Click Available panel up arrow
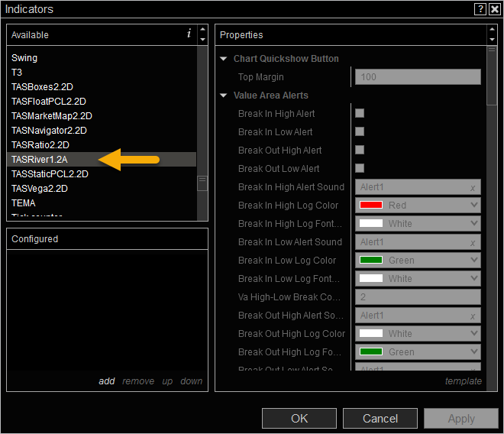The width and height of the screenshot is (504, 434). coord(203,29)
